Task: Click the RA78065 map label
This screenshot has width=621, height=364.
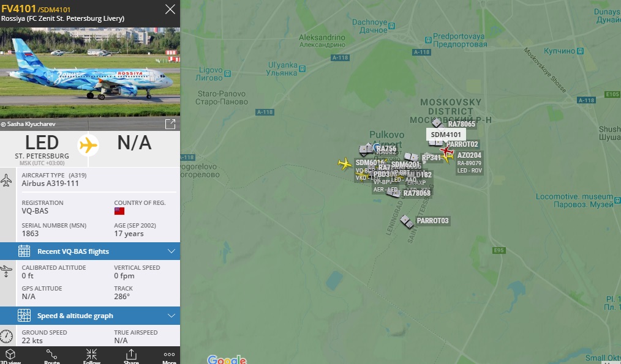Action: [461, 124]
